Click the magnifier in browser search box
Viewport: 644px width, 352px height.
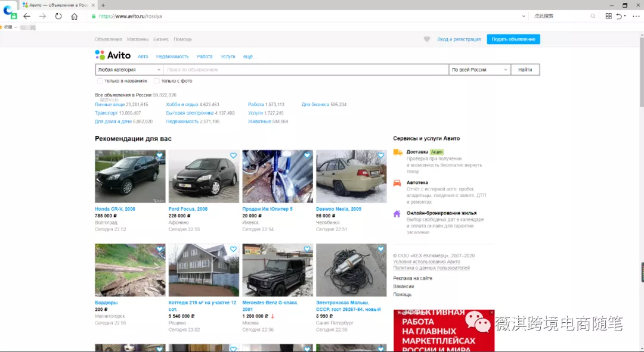pos(593,16)
